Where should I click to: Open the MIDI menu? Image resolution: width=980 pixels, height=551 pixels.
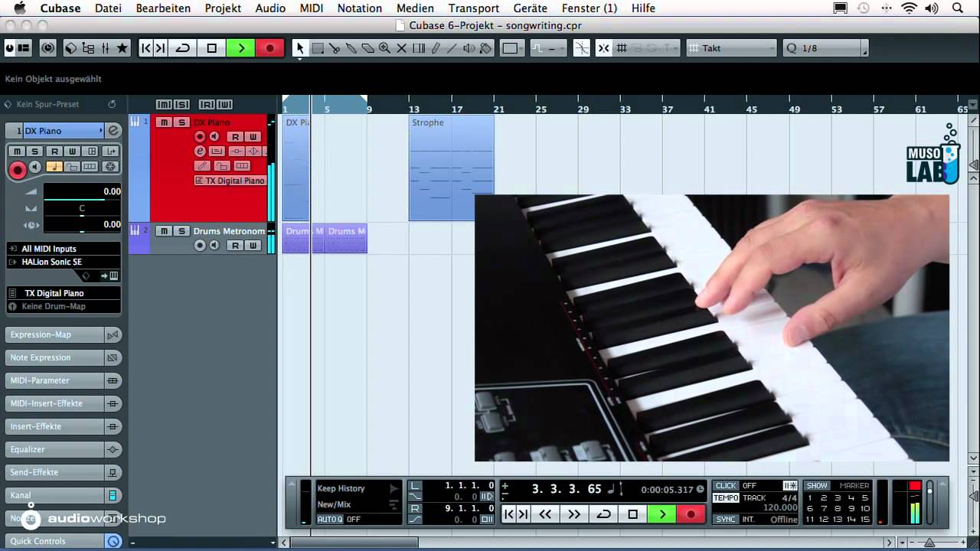point(311,8)
